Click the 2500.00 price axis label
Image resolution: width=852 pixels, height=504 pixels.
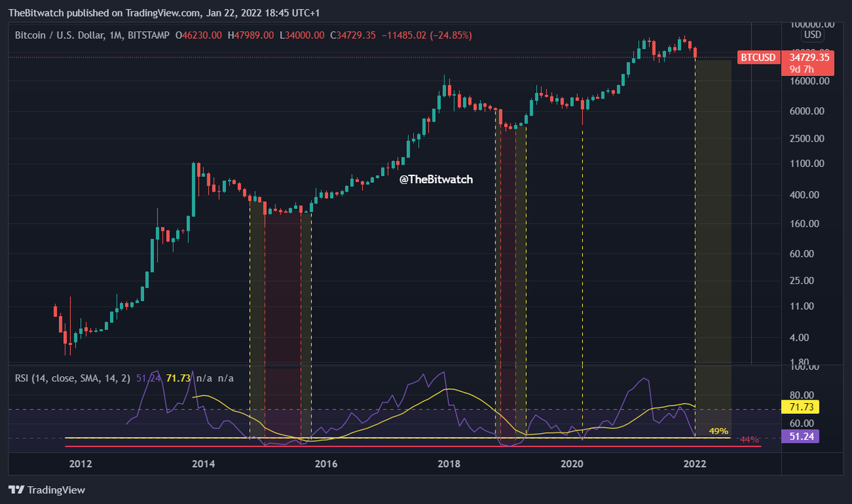pyautogui.click(x=806, y=138)
